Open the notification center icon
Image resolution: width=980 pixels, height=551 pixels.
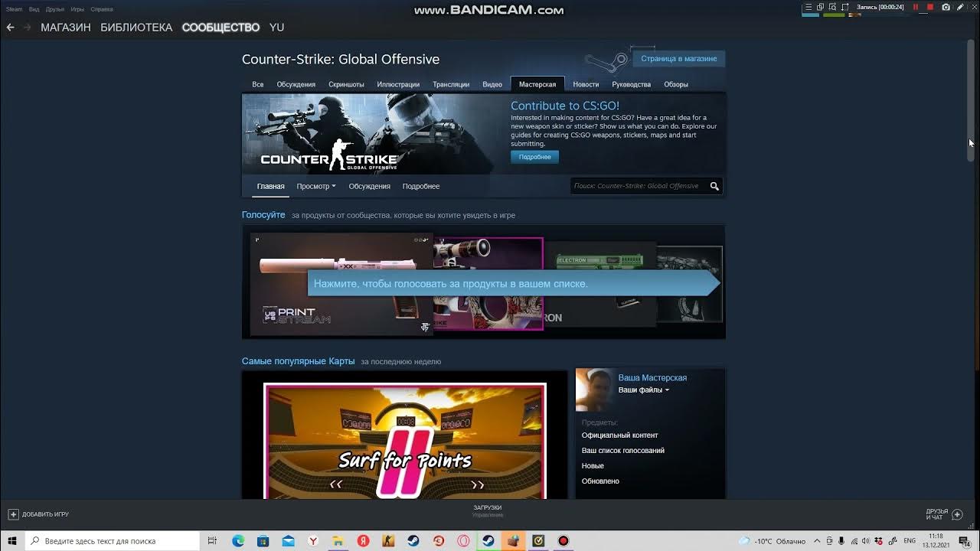[x=964, y=540]
